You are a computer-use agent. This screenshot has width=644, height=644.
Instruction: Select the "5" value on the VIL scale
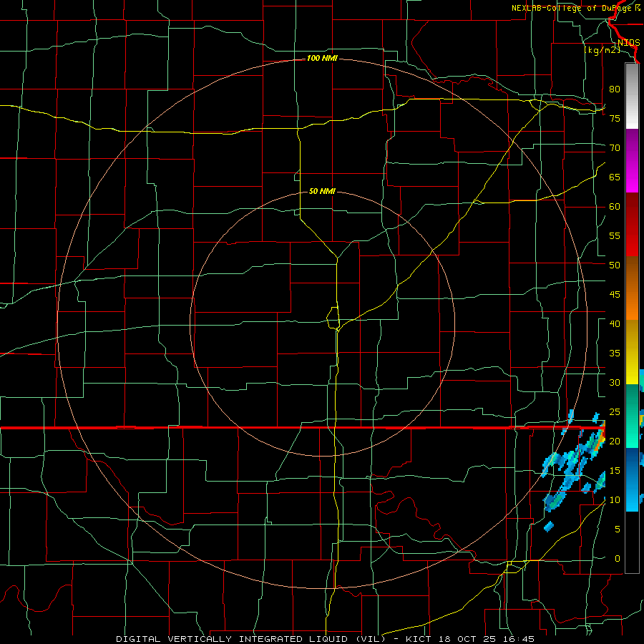(618, 530)
